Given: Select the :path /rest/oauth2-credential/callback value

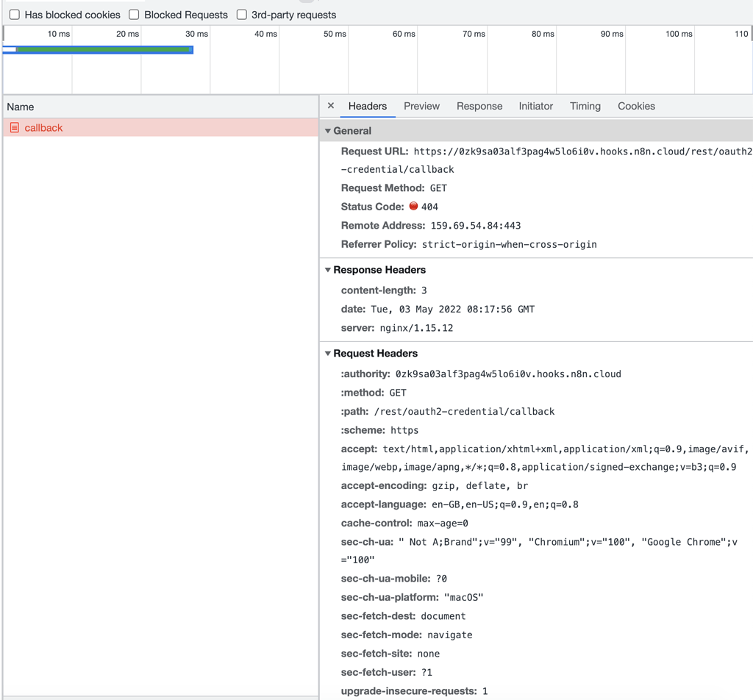Looking at the screenshot, I should (464, 412).
